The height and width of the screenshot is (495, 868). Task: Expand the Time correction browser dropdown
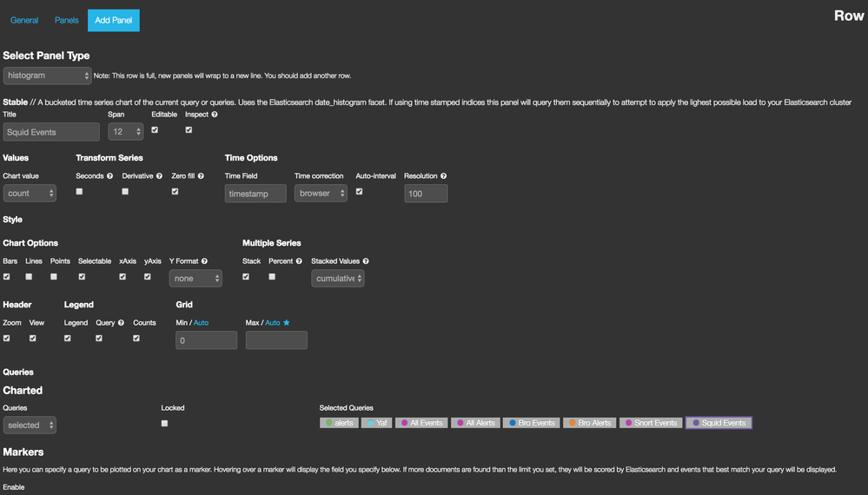[x=321, y=194]
